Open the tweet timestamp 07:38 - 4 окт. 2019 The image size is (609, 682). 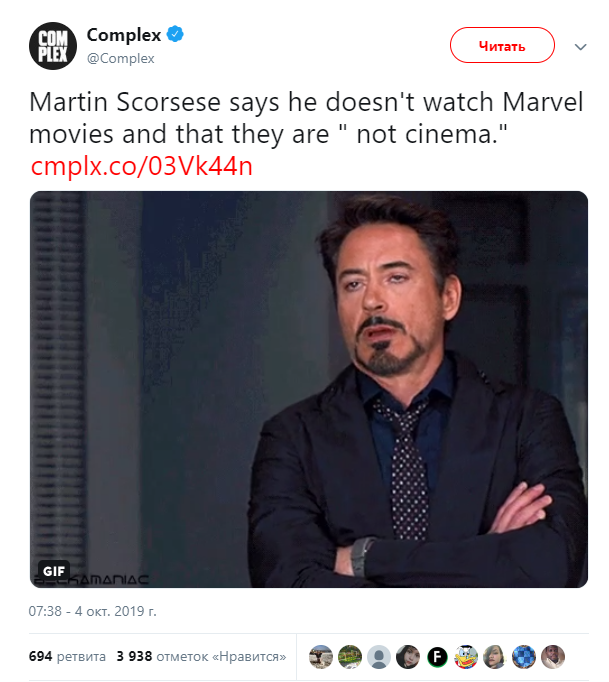pos(94,611)
